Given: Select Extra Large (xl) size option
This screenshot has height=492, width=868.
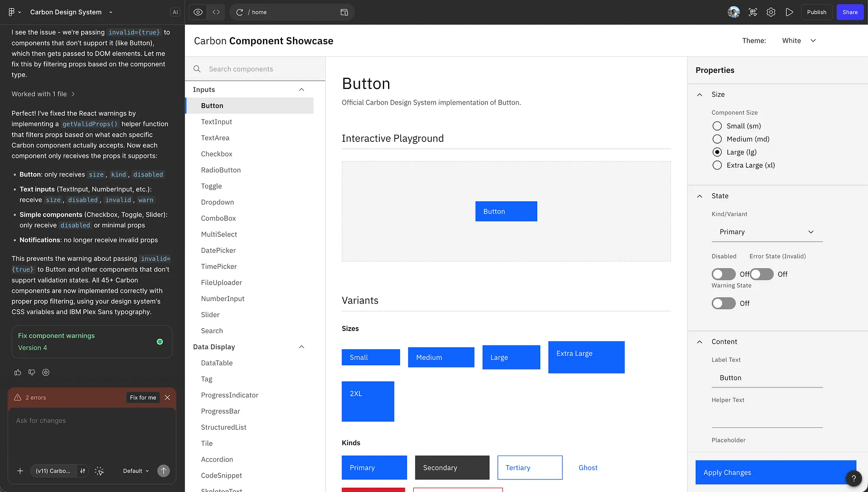Looking at the screenshot, I should (x=717, y=165).
